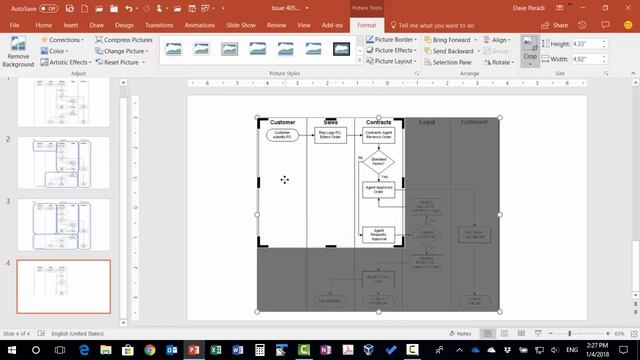The height and width of the screenshot is (360, 640).
Task: Click the Remove Background button
Action: pos(18,52)
